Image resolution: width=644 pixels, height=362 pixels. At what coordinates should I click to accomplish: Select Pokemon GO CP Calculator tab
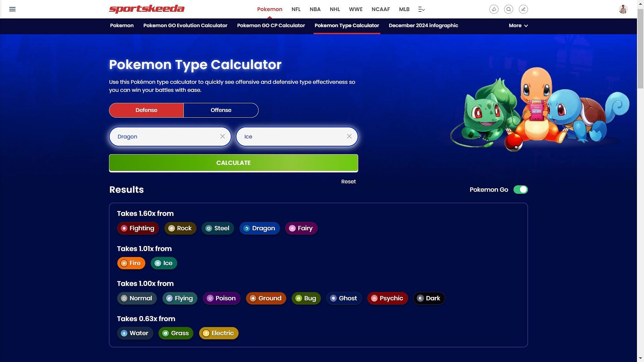[271, 25]
